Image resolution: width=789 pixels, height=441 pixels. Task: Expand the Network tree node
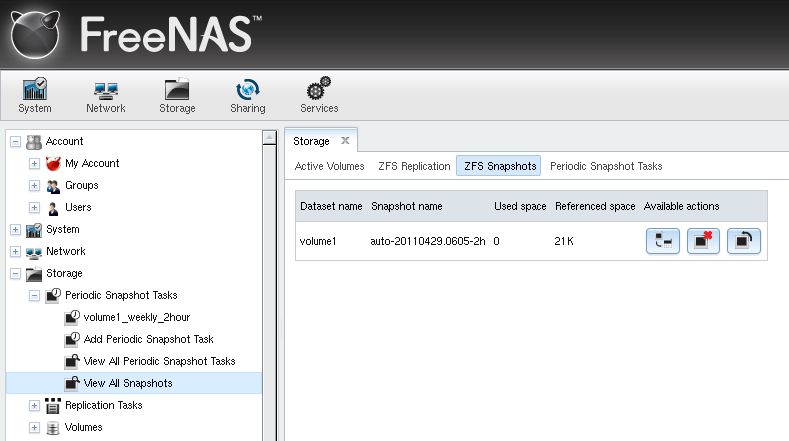click(15, 252)
